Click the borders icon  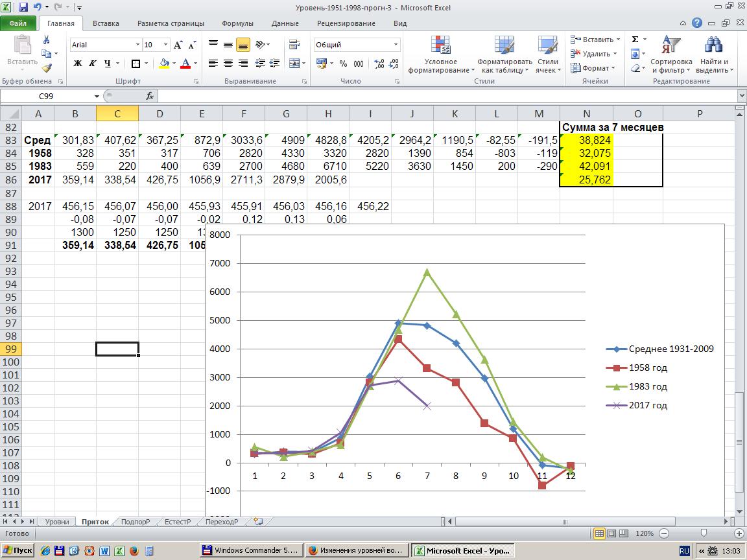tap(136, 64)
